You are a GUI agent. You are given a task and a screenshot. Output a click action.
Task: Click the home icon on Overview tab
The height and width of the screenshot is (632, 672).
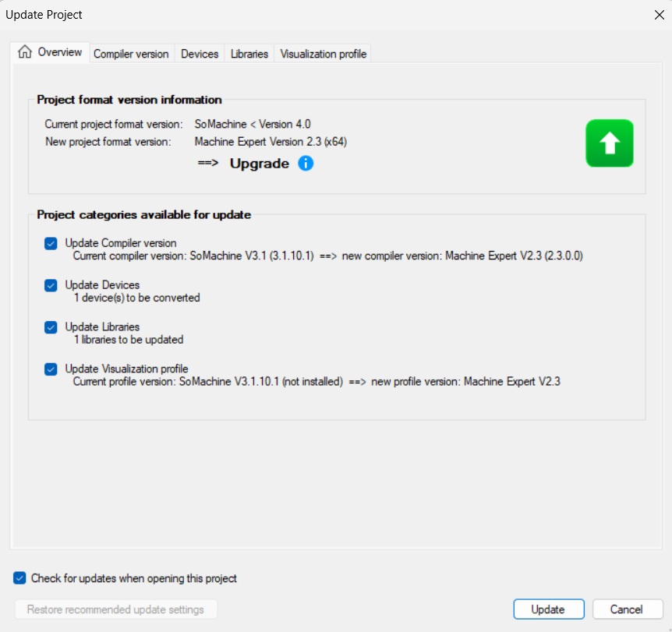tap(25, 52)
